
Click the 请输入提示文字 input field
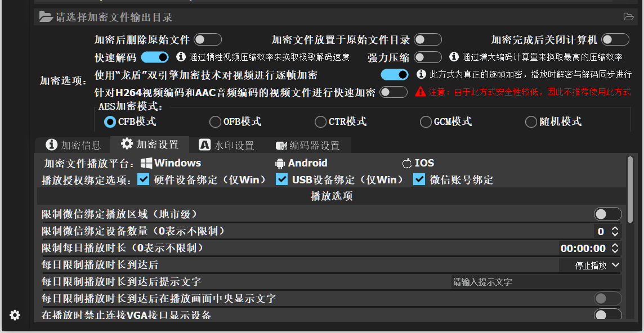[536, 282]
